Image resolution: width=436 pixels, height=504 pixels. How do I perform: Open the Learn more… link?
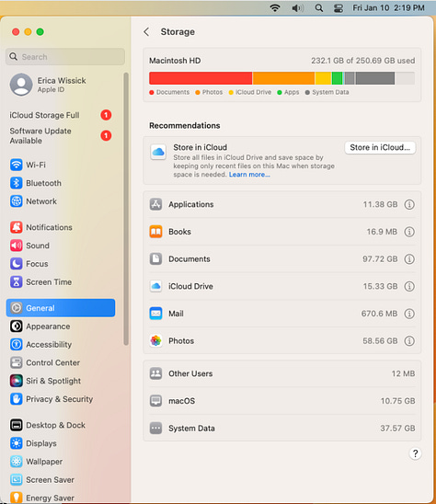pyautogui.click(x=249, y=175)
